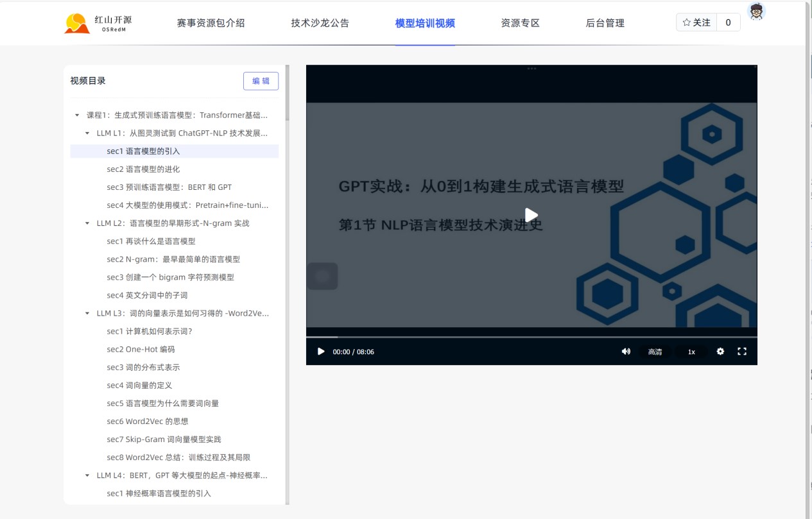This screenshot has width=812, height=519.
Task: Open 赛事资源包介绍 tab
Action: [x=211, y=23]
